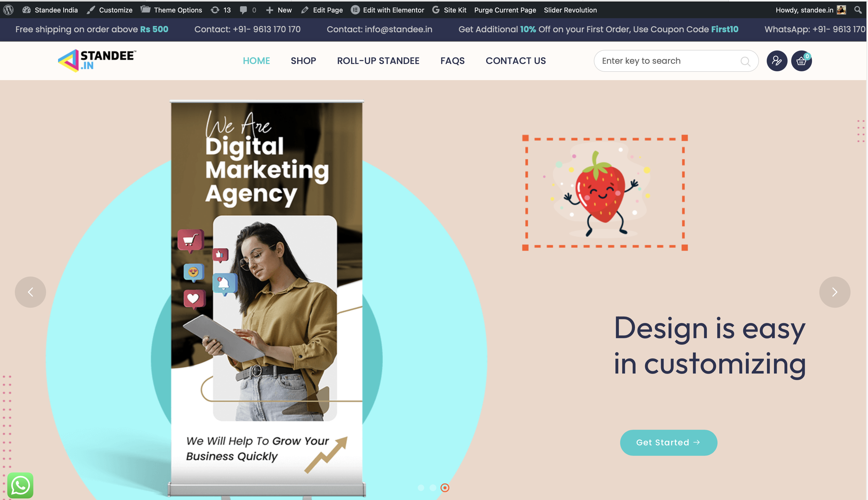Viewport: 868px width, 500px height.
Task: Click the strawberry illustration image
Action: click(x=605, y=193)
